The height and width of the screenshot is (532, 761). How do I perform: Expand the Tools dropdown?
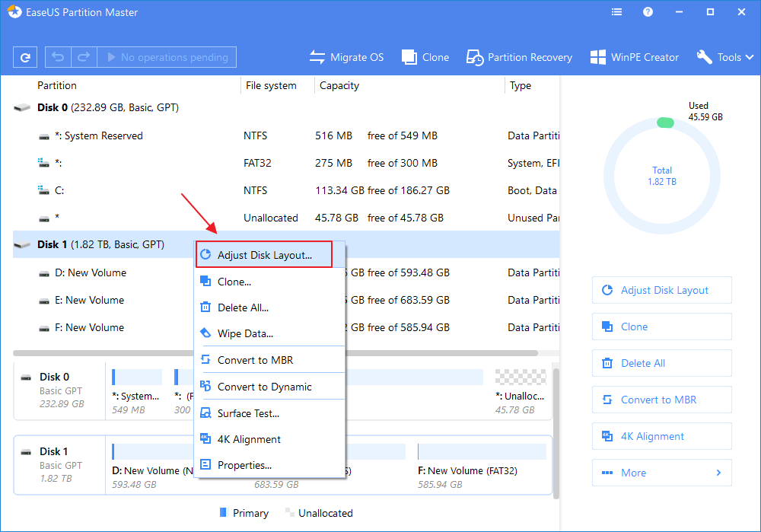tap(725, 57)
